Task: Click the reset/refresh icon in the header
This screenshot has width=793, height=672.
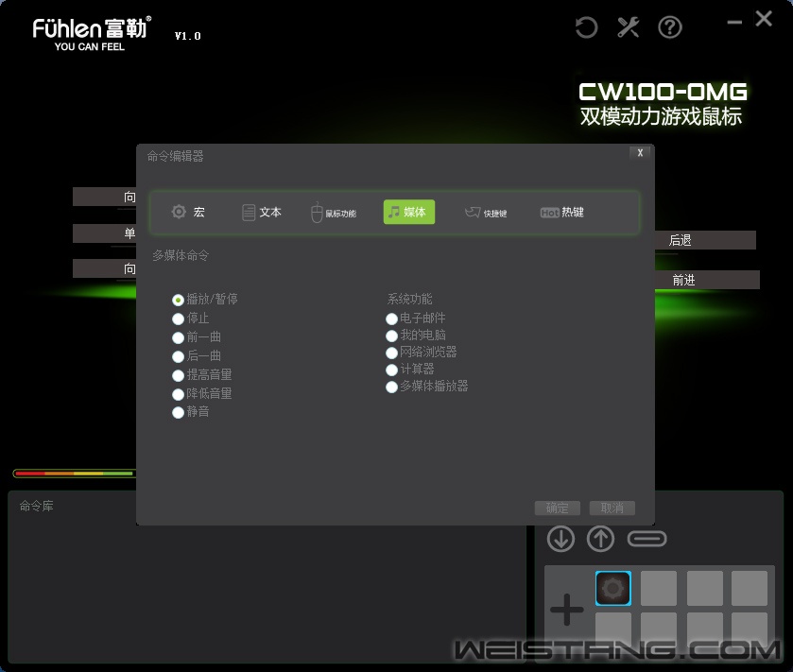Action: coord(587,27)
